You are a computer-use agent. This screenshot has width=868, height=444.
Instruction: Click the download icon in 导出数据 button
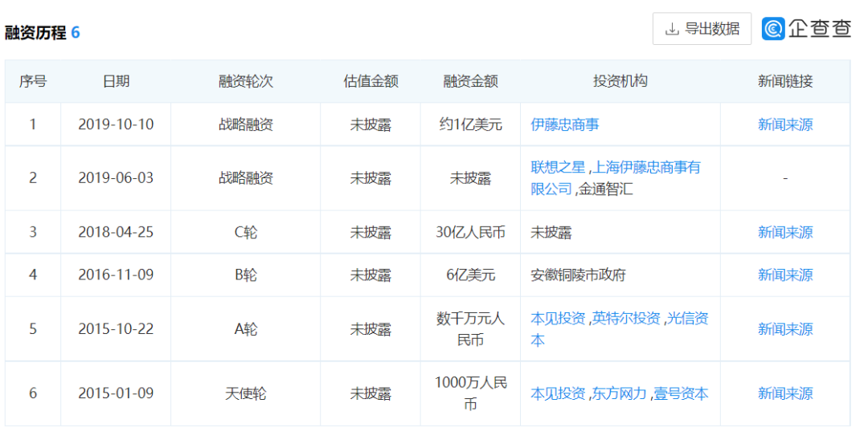[671, 29]
